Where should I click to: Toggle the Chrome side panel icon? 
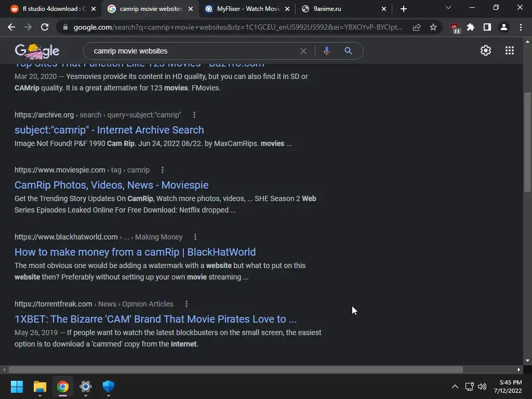pyautogui.click(x=487, y=27)
